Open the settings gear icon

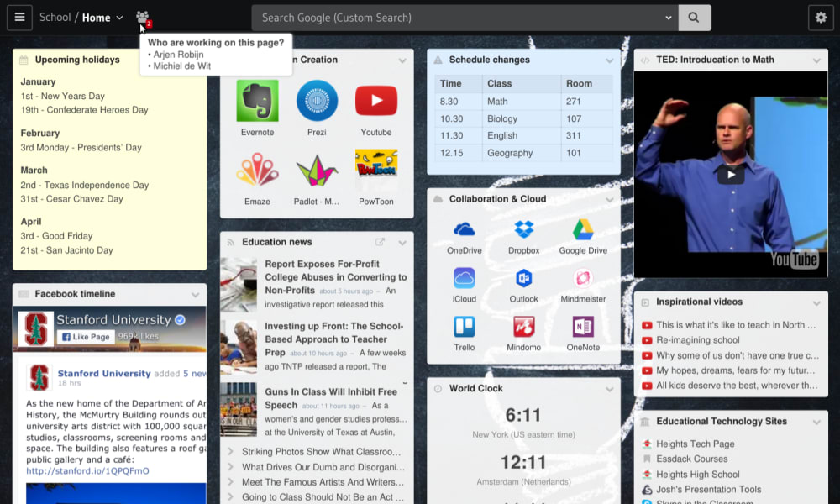pyautogui.click(x=820, y=17)
